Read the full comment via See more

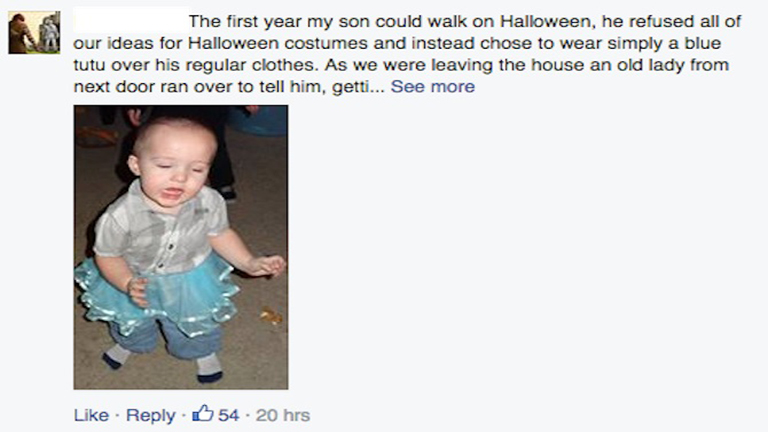[432, 87]
